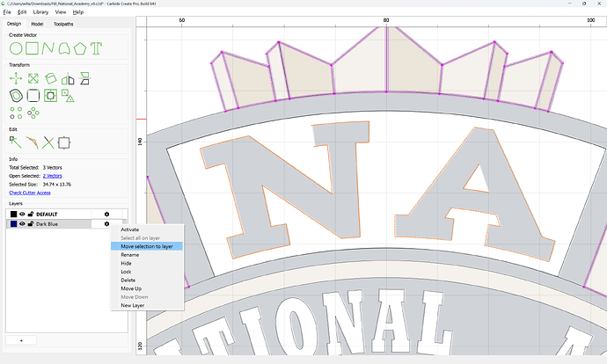Image resolution: width=607 pixels, height=364 pixels.
Task: Toggle visibility eye of Dark Blue layer
Action: (x=22, y=224)
